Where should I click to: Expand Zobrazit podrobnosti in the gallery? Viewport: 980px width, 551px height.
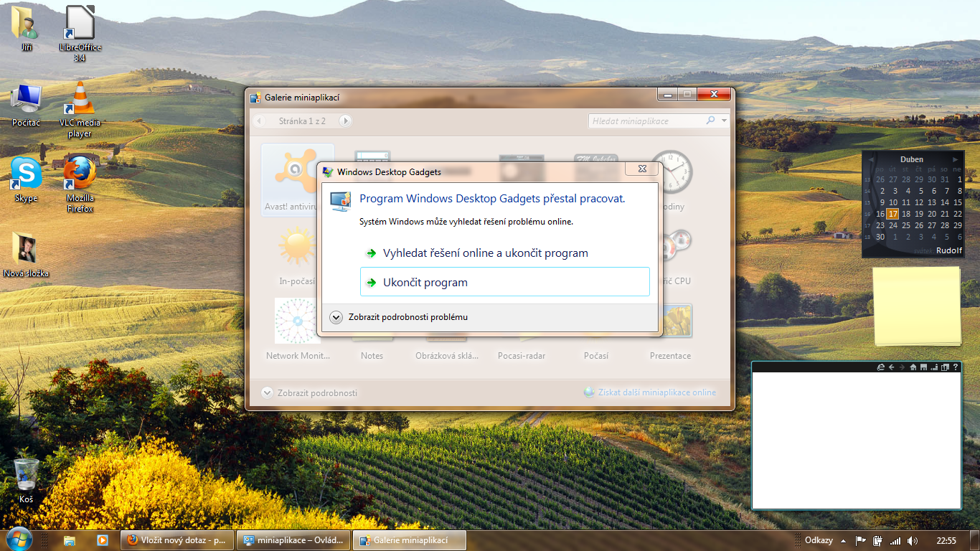[309, 392]
